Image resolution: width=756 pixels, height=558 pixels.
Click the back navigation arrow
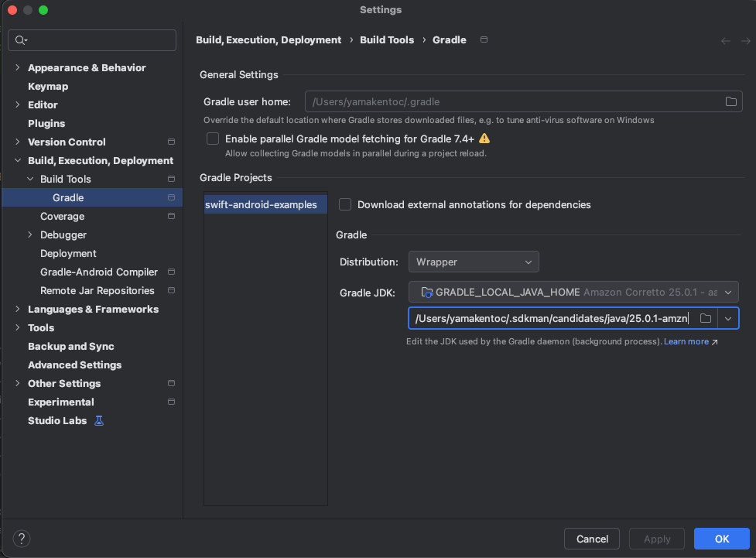[x=726, y=40]
